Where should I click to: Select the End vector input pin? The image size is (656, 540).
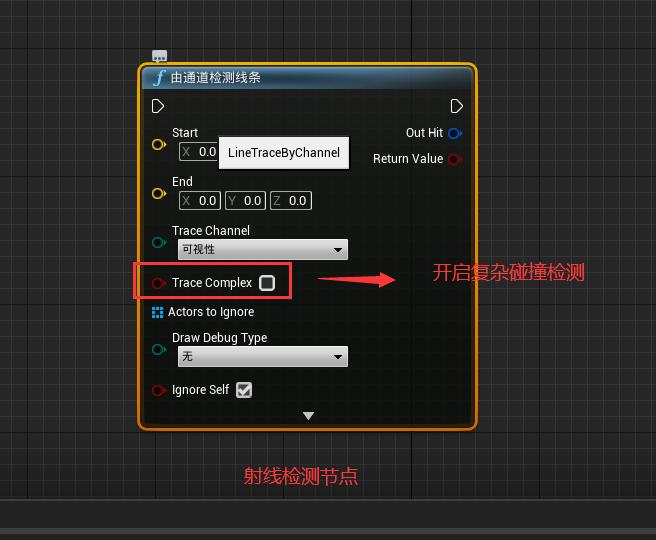point(158,193)
